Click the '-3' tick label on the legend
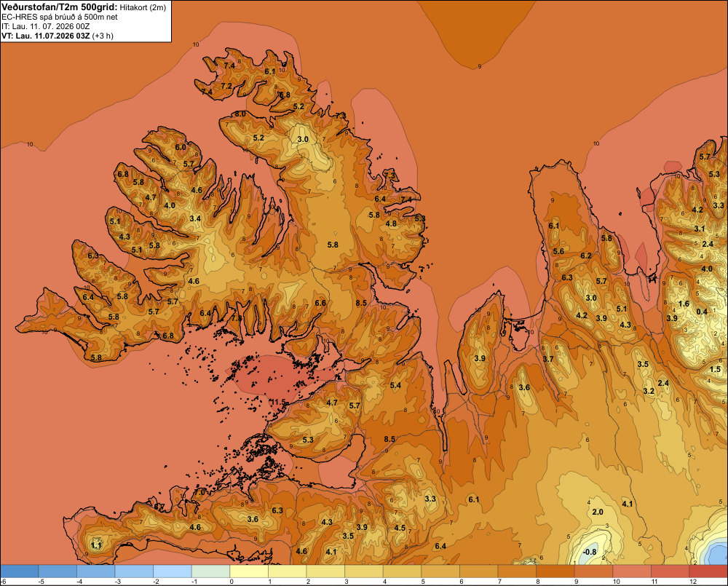Screen dimensions: 728x586 pyautogui.click(x=118, y=582)
